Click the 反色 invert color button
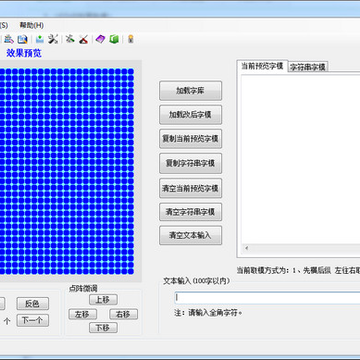 (33, 303)
